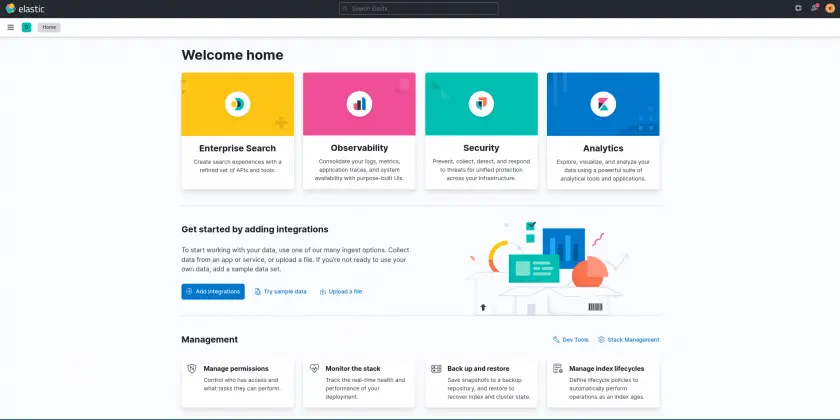
Task: Click the green space selector badge
Action: pyautogui.click(x=26, y=27)
